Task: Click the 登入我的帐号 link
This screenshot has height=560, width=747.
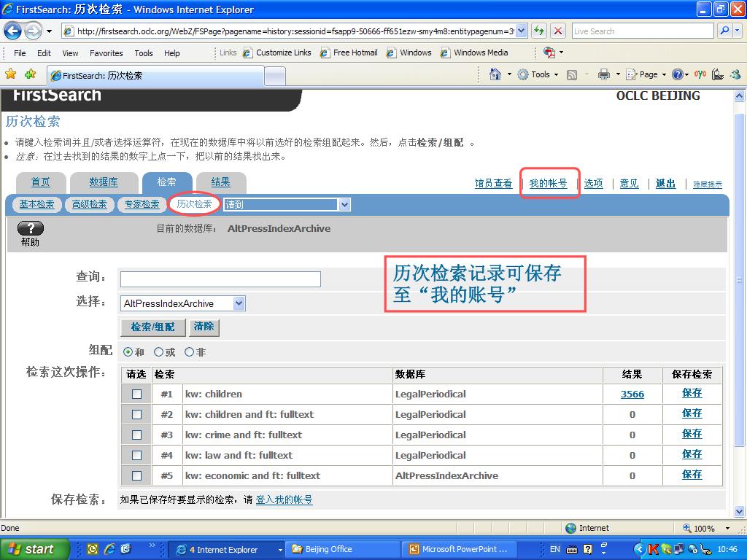Action: point(284,499)
